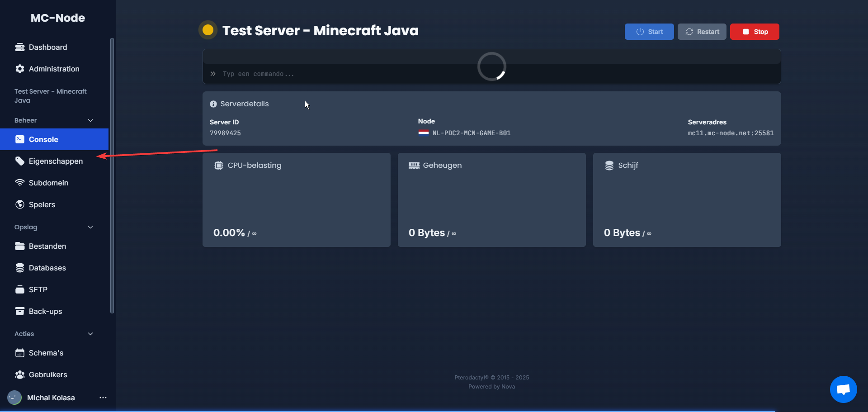Viewport: 868px width, 412px height.
Task: Open SFTP details
Action: [54, 289]
